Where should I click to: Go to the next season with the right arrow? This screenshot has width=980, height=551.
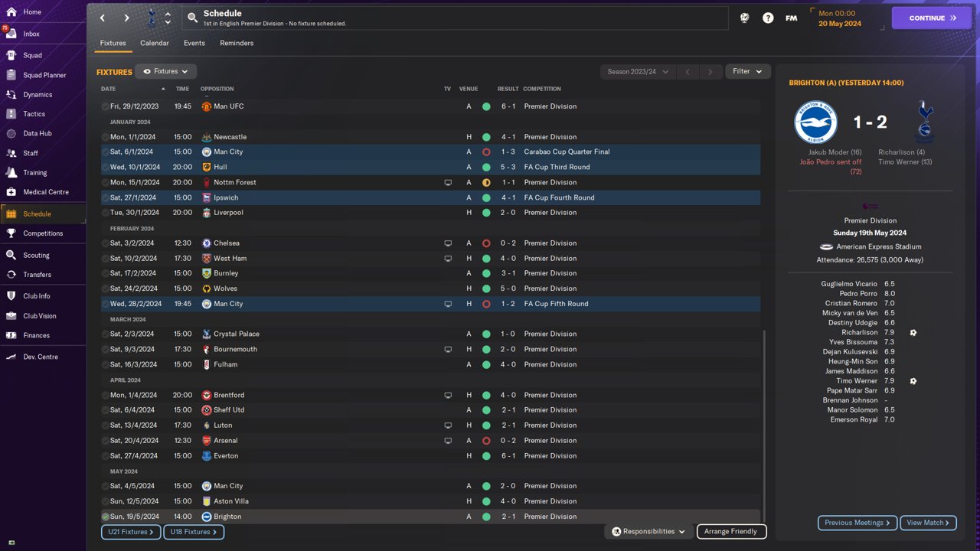(x=710, y=71)
